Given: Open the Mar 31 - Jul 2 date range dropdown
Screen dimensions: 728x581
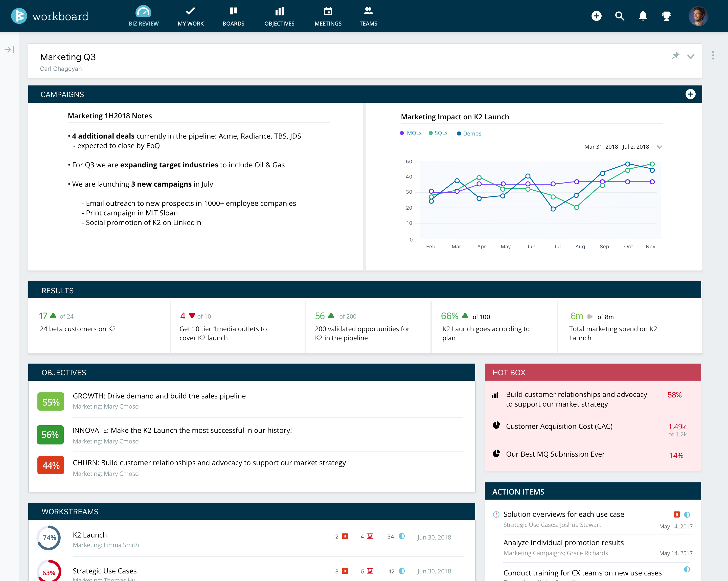Looking at the screenshot, I should [660, 147].
